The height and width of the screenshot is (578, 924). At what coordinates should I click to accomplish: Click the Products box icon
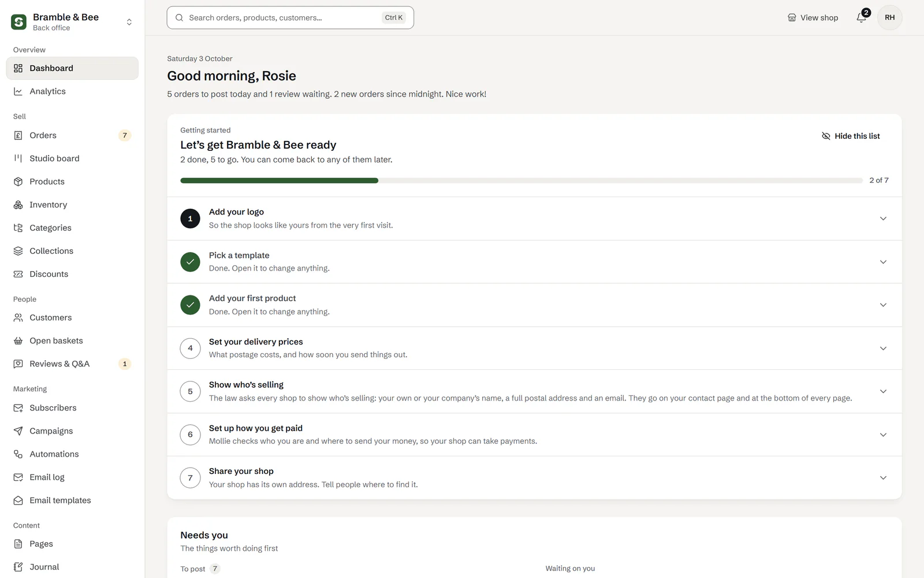coord(18,181)
